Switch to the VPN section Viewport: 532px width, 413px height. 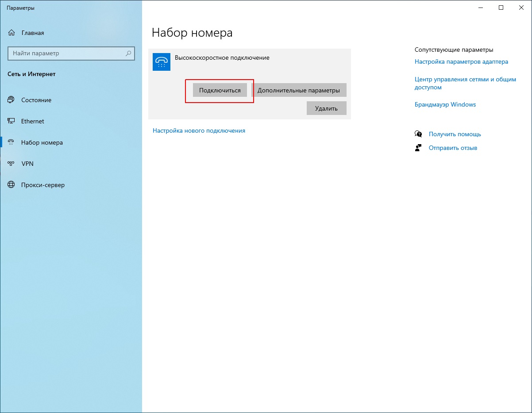[x=27, y=164]
